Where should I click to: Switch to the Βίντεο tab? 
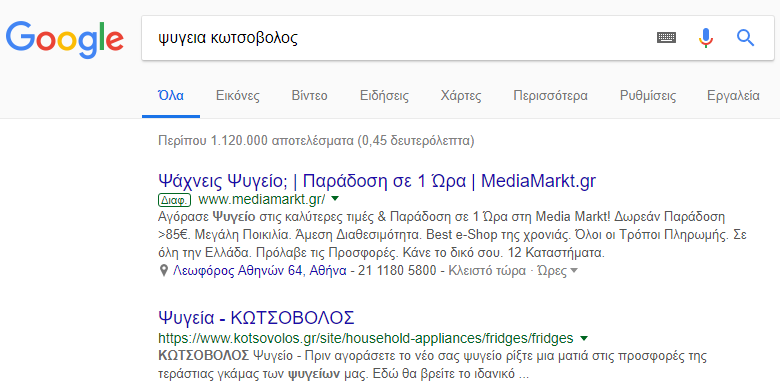(309, 96)
